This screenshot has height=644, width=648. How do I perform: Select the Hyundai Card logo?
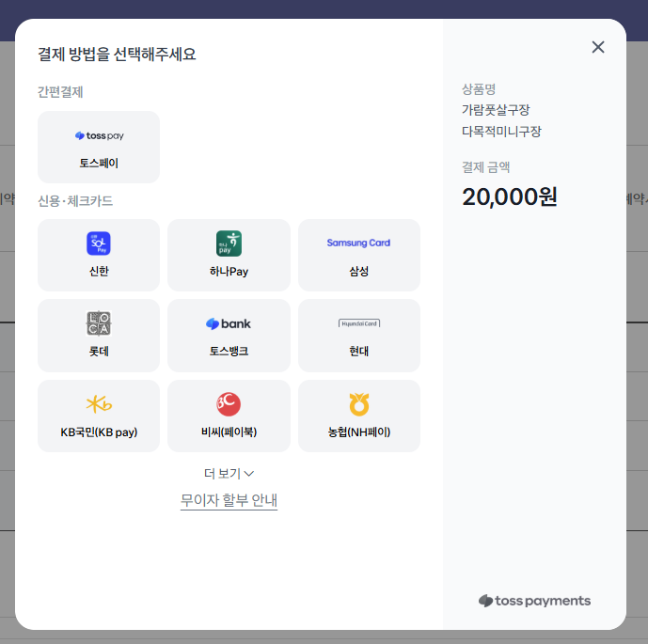[359, 323]
